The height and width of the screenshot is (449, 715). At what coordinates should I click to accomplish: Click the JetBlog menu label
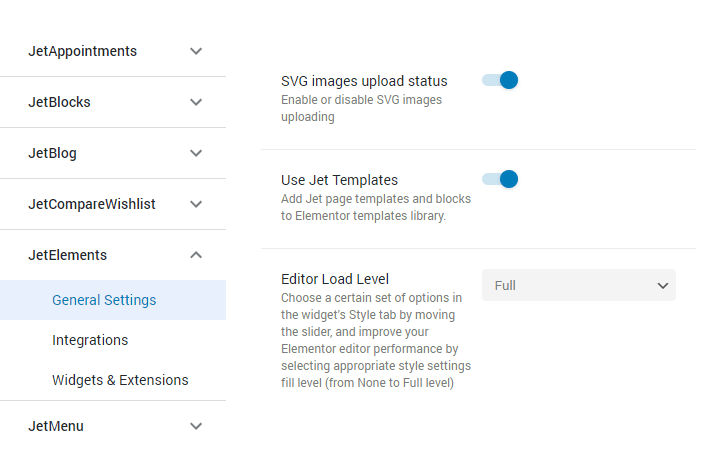52,153
